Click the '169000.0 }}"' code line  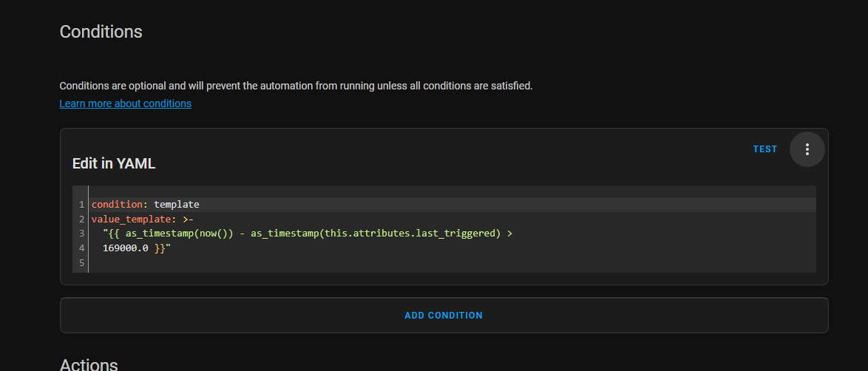[x=136, y=248]
